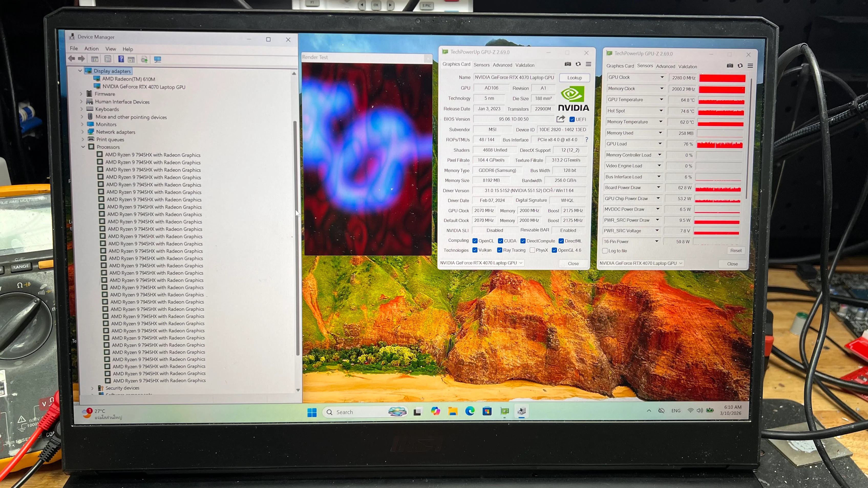The width and height of the screenshot is (868, 488).
Task: Open Microsoft Store from the taskbar
Action: (x=487, y=411)
